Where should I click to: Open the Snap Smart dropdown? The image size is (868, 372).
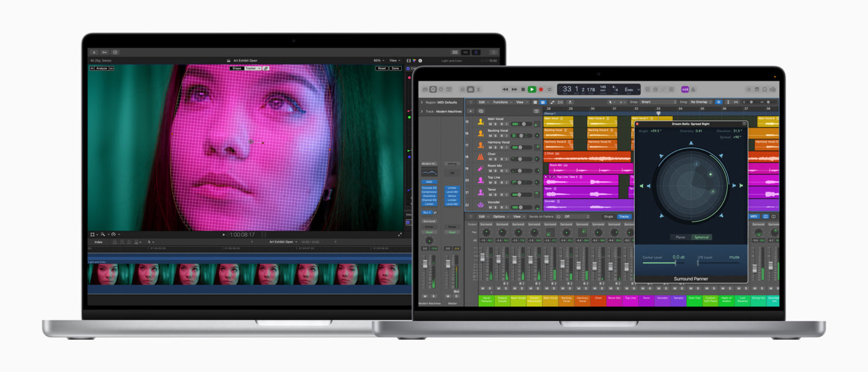click(x=658, y=102)
